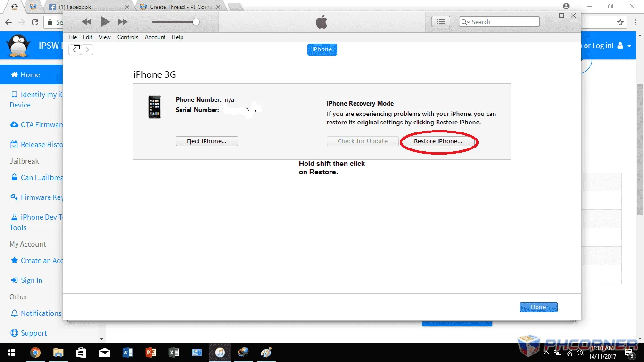Open the Firmware Keys sidebar link

pyautogui.click(x=36, y=197)
